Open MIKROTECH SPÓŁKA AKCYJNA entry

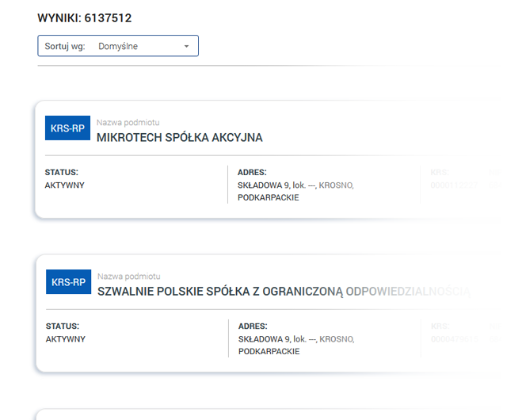click(180, 138)
